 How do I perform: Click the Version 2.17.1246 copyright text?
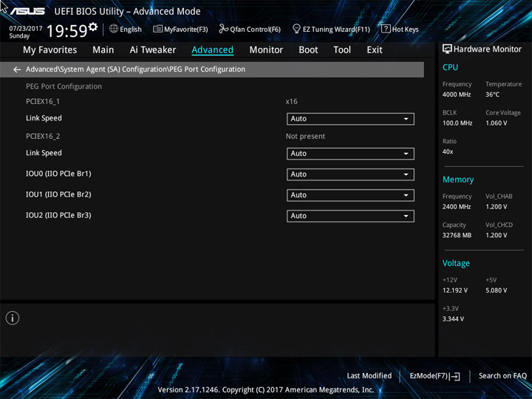click(266, 390)
